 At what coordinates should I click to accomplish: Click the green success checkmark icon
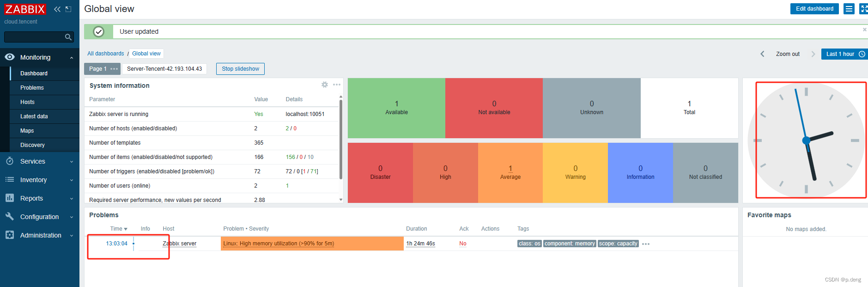[98, 31]
